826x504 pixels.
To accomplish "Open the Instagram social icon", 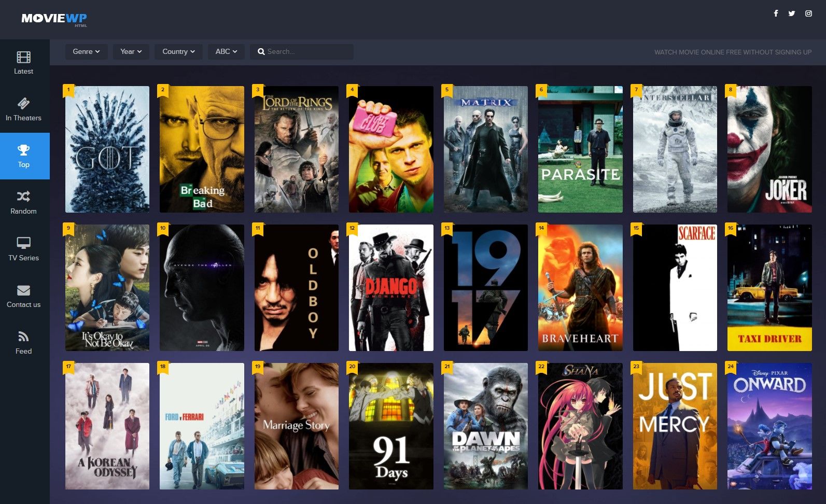I will point(808,13).
